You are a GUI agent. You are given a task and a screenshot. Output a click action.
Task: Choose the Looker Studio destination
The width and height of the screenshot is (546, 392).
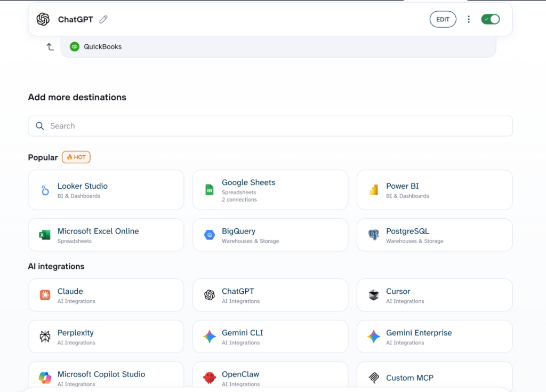[106, 190]
